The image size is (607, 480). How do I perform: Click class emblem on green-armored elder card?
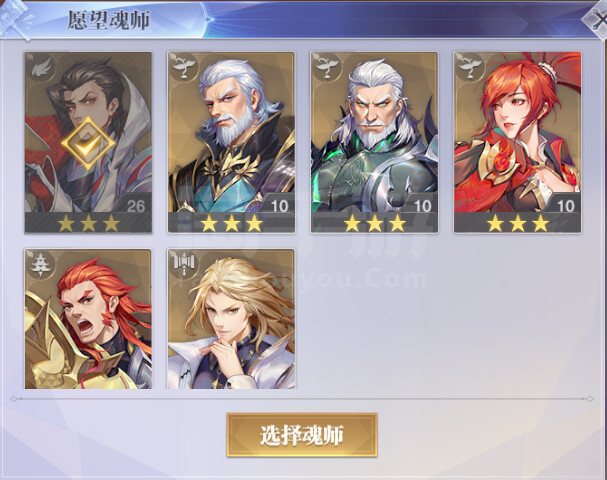pos(328,67)
